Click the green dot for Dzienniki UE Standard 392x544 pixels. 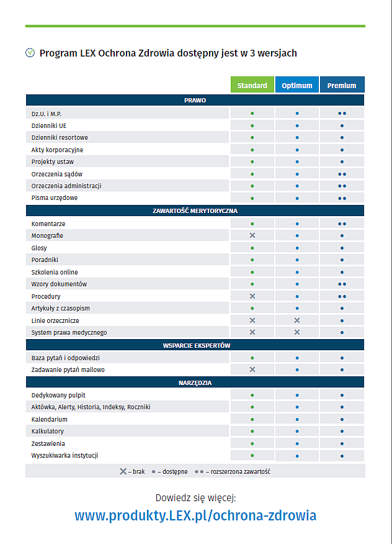point(252,125)
